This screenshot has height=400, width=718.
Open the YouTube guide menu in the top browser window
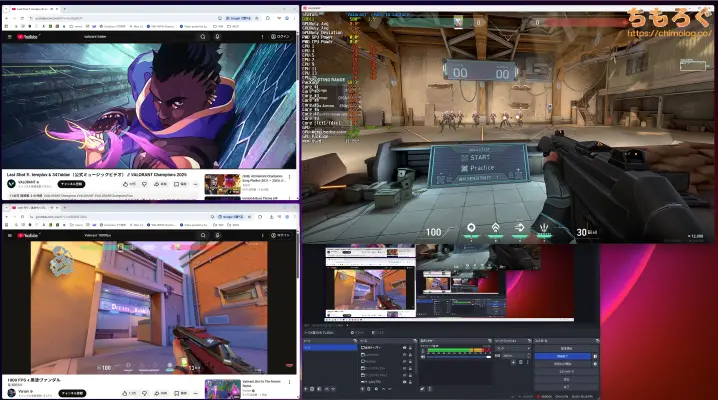(x=8, y=36)
